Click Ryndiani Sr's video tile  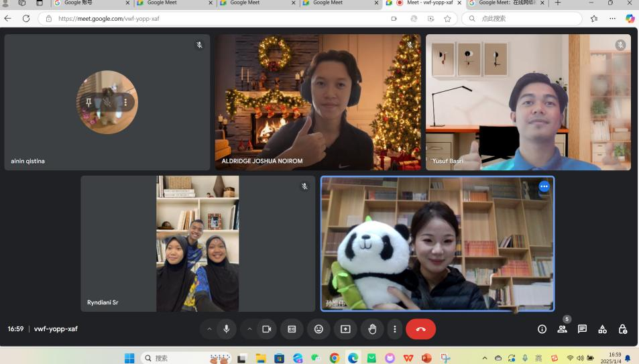coord(198,243)
